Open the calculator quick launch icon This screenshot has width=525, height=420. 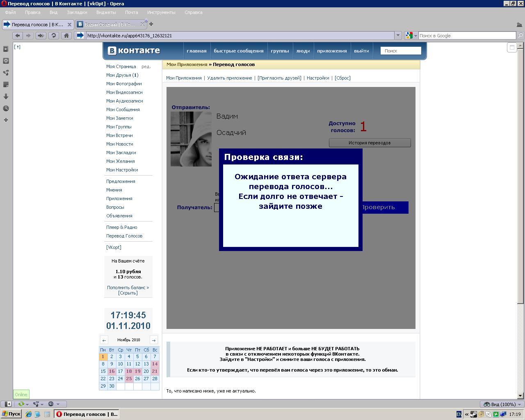coord(47,414)
